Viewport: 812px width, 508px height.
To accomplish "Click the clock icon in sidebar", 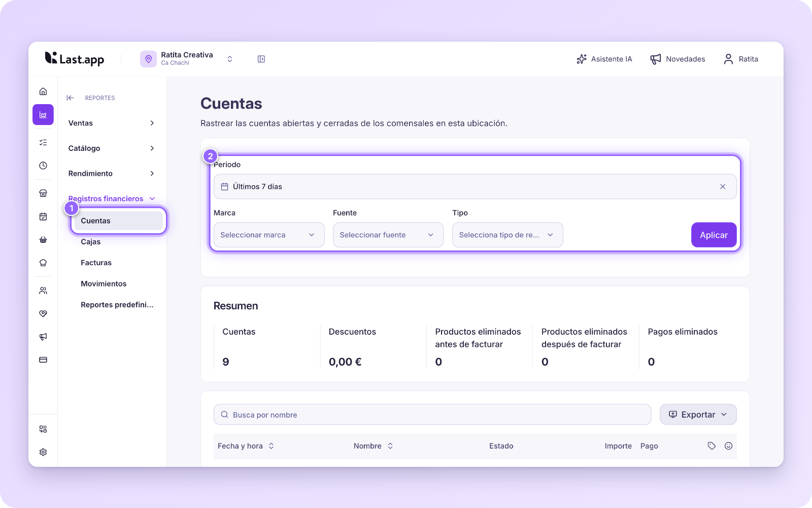I will (x=43, y=166).
